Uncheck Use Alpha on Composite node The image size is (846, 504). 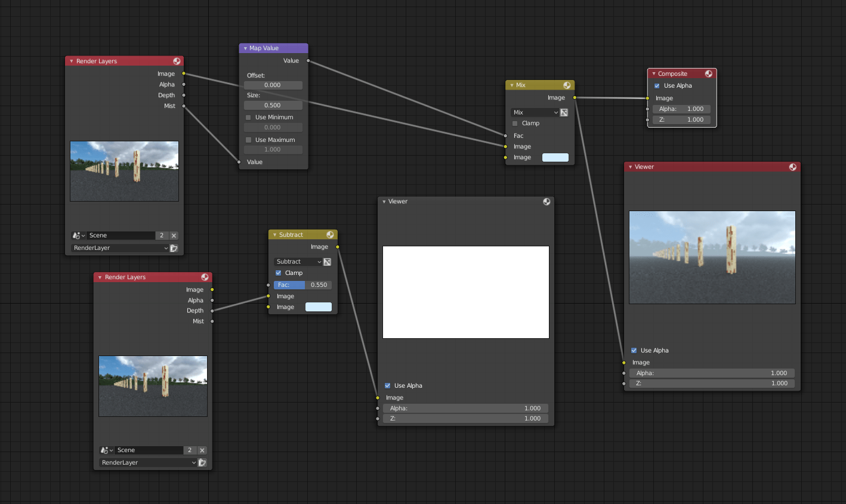click(657, 86)
